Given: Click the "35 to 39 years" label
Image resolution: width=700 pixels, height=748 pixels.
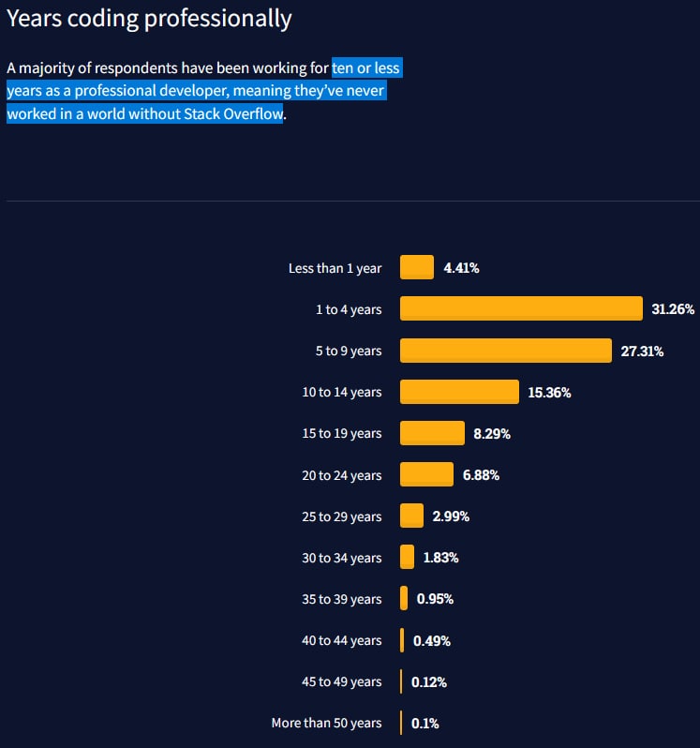Looking at the screenshot, I should (x=341, y=599).
